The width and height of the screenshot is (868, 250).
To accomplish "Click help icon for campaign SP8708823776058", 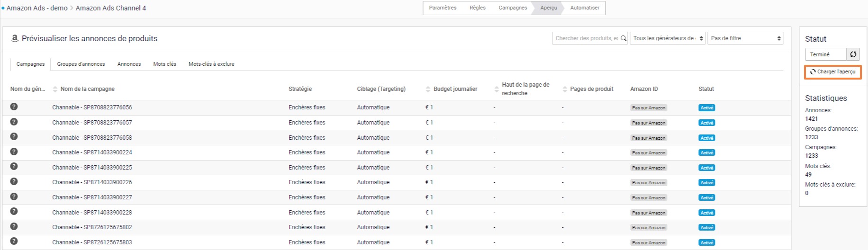I will click(14, 136).
